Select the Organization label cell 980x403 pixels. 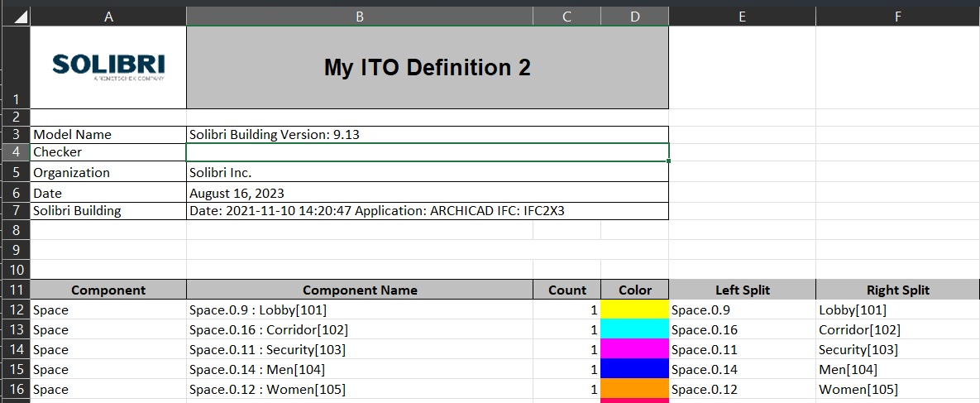(x=108, y=172)
